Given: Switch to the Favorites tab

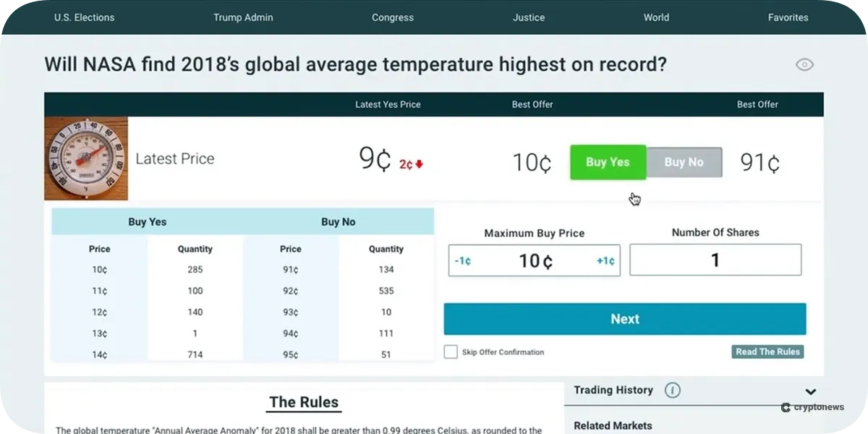Looking at the screenshot, I should (x=788, y=17).
